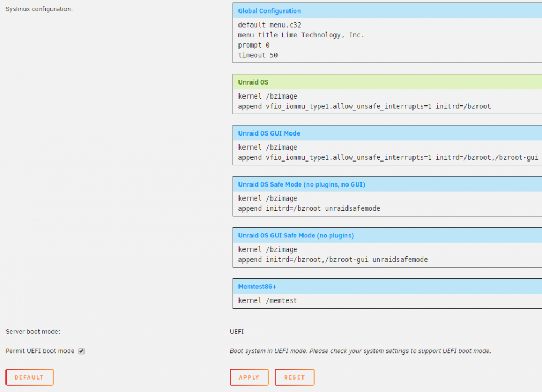Screen dimensions: 542x392
Task: Select Unraid OS Safe Mode (no plugins, no GUI) header
Action: click(x=387, y=184)
